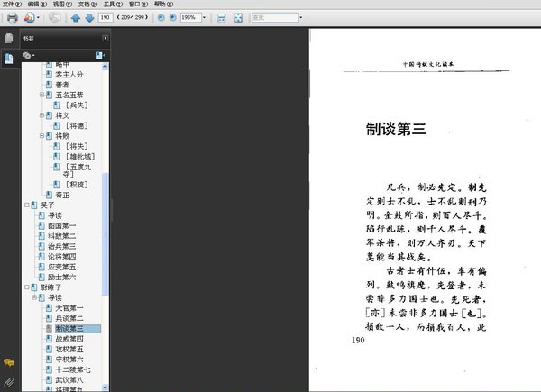
Task: Click the new bookmark icon in panel
Action: (101, 55)
